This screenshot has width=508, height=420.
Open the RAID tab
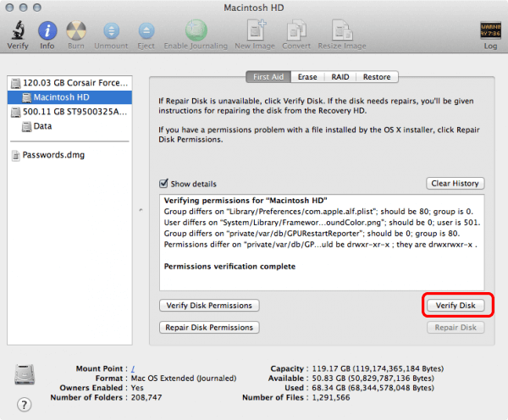340,77
